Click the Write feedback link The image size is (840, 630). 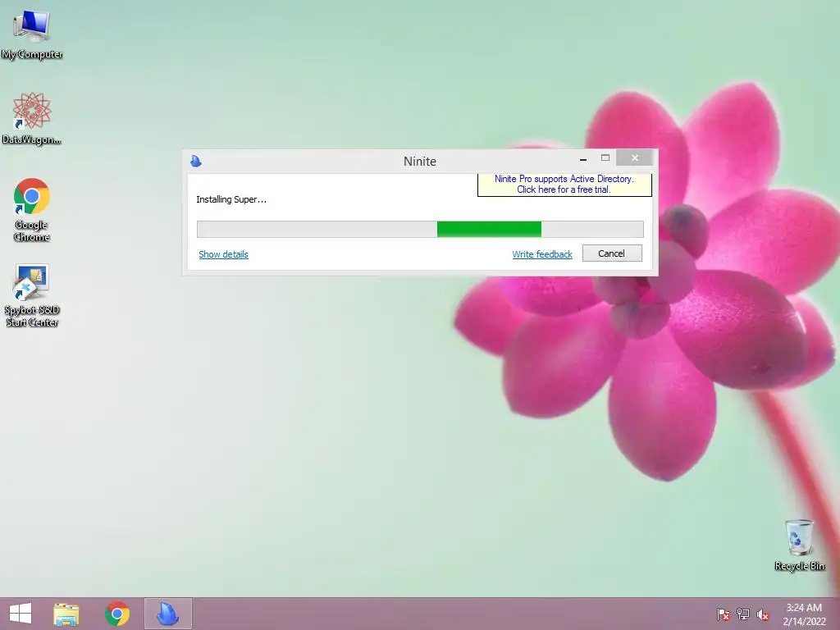pos(542,254)
